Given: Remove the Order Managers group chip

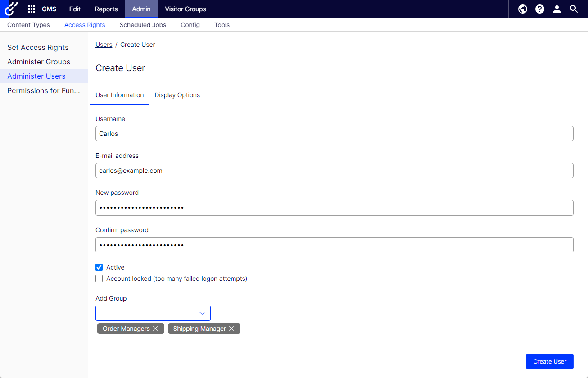Looking at the screenshot, I should coord(155,328).
